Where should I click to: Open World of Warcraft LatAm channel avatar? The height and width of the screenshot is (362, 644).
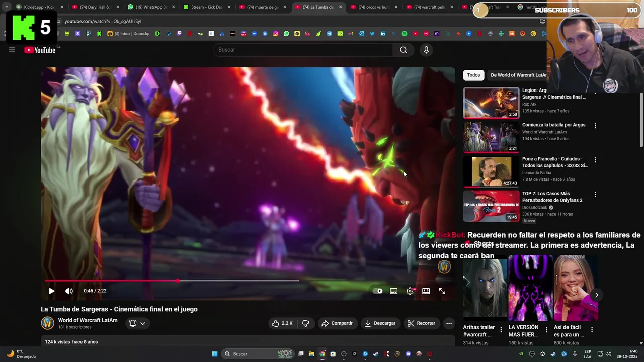(x=48, y=323)
